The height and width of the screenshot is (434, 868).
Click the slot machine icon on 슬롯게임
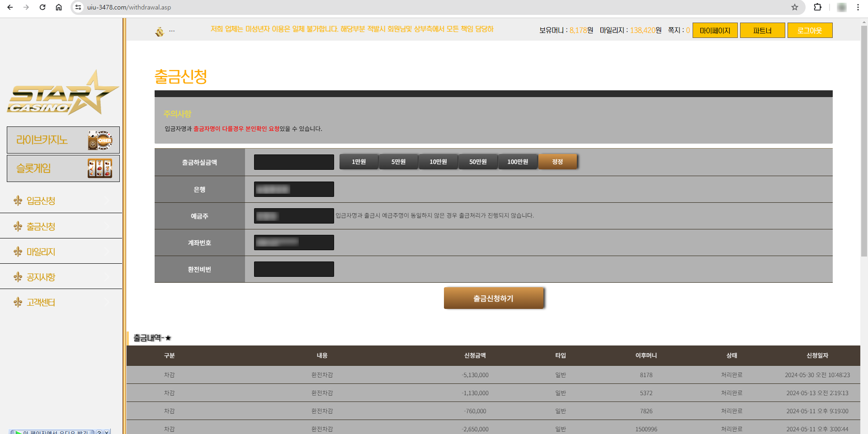click(100, 168)
